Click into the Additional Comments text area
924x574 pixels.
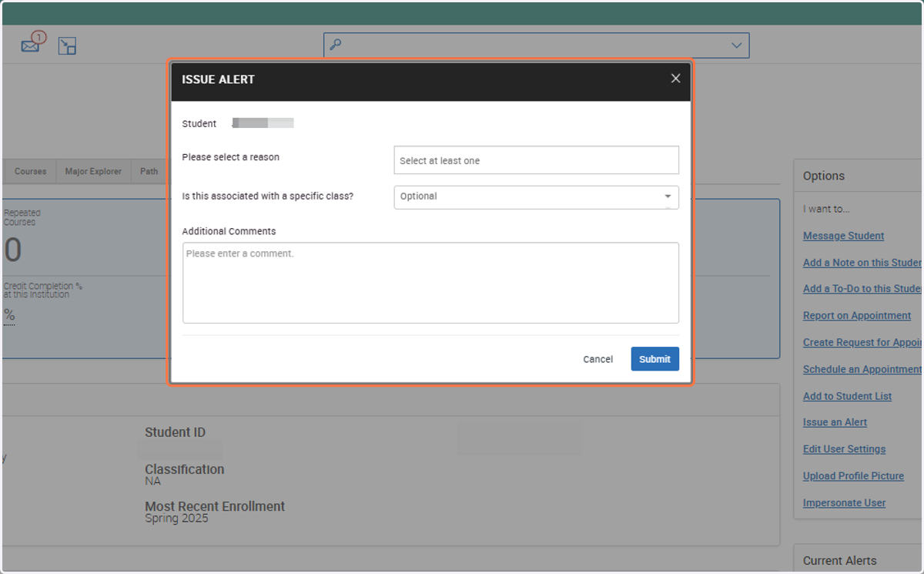point(430,283)
